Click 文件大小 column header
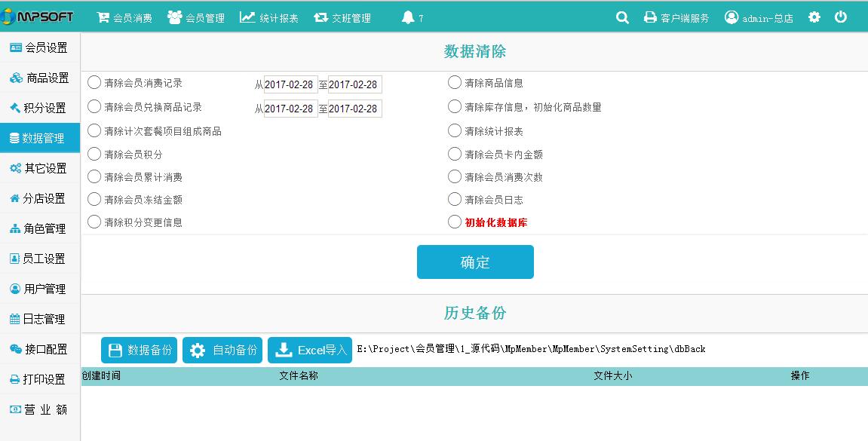The width and height of the screenshot is (868, 441). [x=613, y=375]
